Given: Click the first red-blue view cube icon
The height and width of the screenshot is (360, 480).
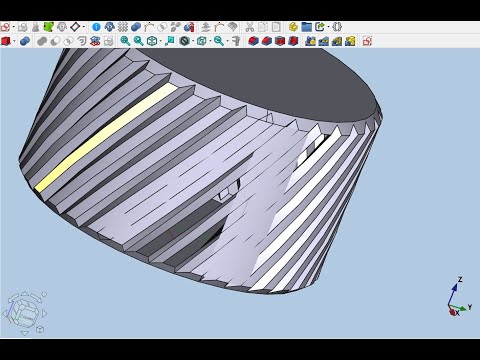Looking at the screenshot, I should 253,41.
